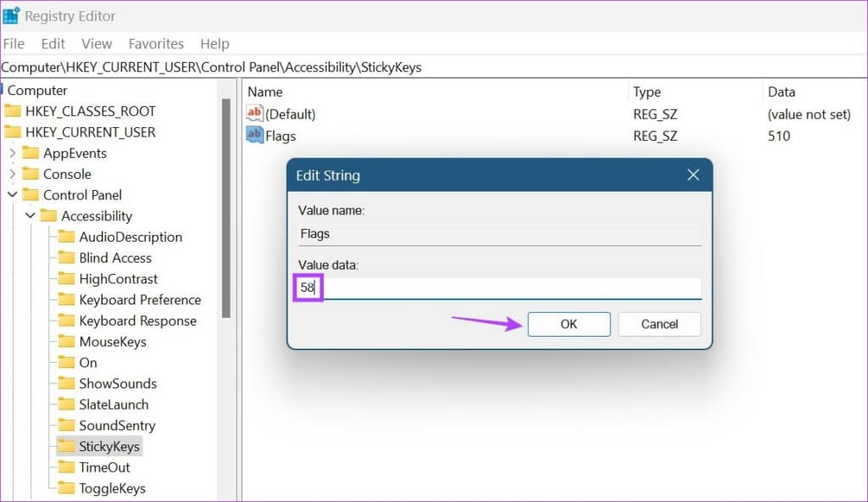Click the HighContrast folder icon
Viewport: 868px width, 502px height.
(x=68, y=278)
